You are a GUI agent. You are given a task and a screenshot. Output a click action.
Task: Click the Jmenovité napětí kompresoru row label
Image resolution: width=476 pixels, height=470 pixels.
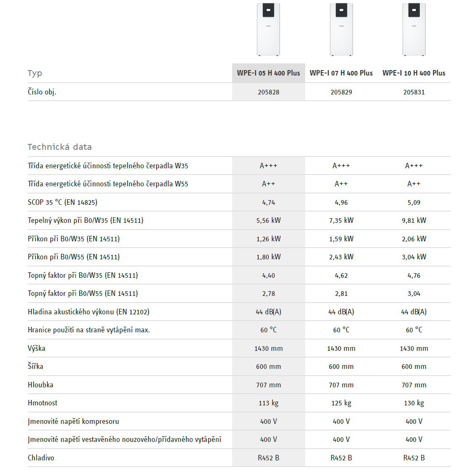coord(73,421)
